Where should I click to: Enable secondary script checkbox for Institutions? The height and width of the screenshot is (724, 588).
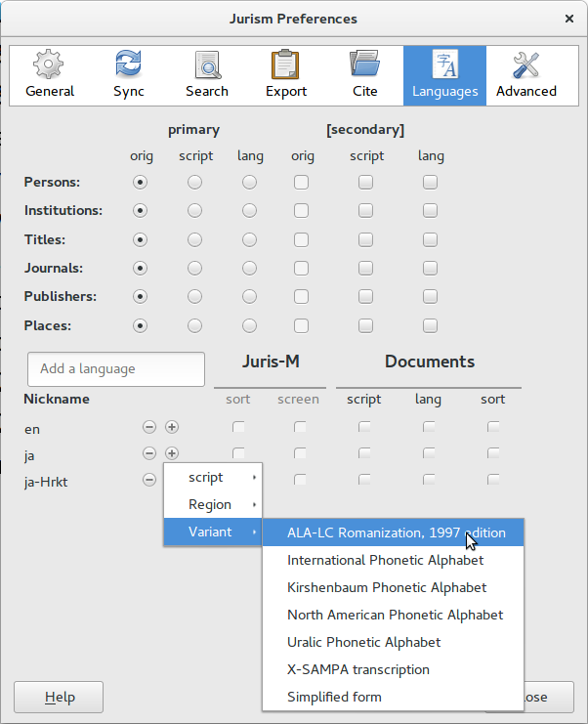point(365,210)
